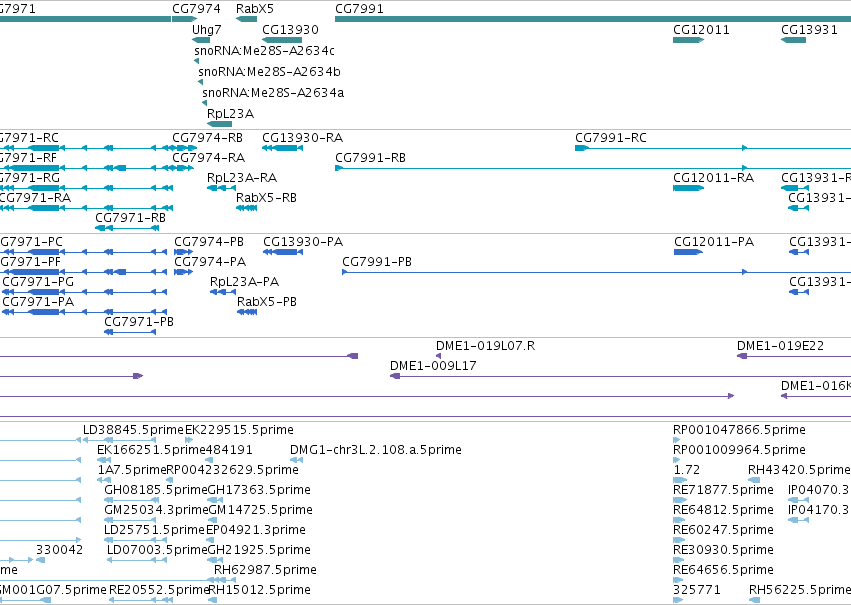Select snoRNA:Me28S-A2634b label

point(269,72)
